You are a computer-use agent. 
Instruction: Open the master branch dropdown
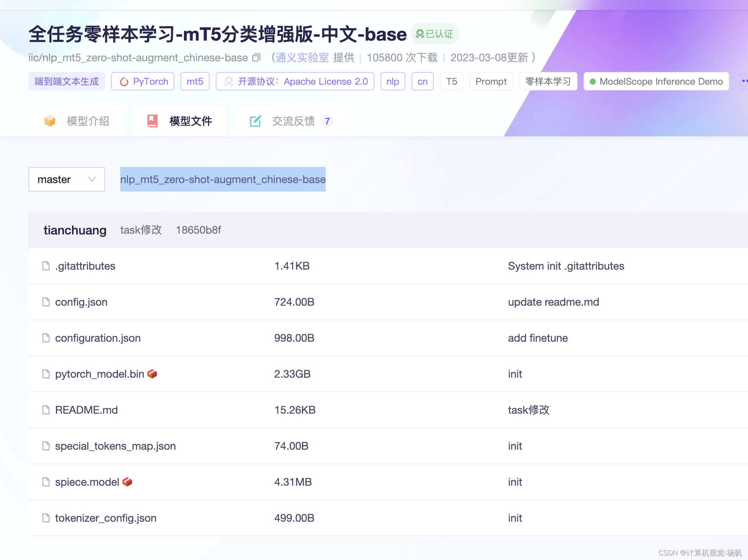point(66,179)
